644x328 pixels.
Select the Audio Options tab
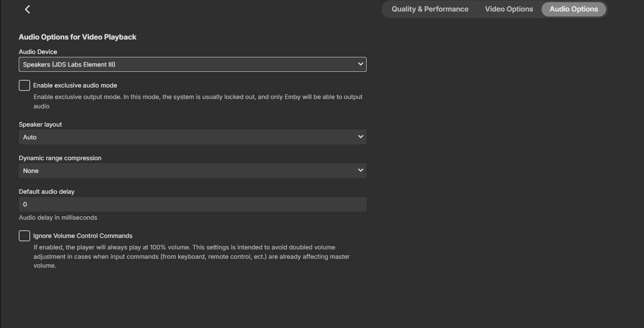573,9
